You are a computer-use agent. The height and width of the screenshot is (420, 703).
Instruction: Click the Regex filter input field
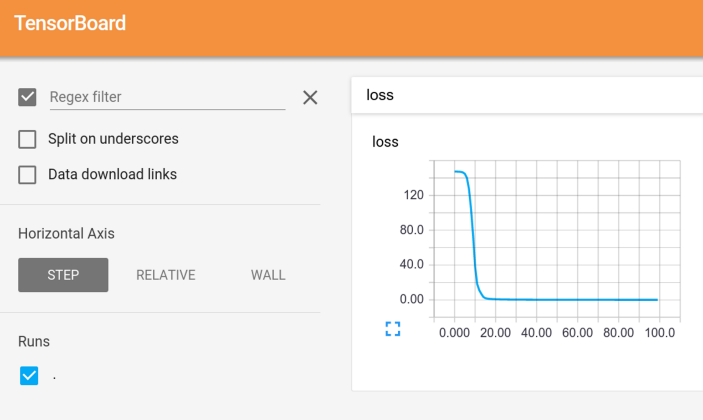click(x=167, y=97)
